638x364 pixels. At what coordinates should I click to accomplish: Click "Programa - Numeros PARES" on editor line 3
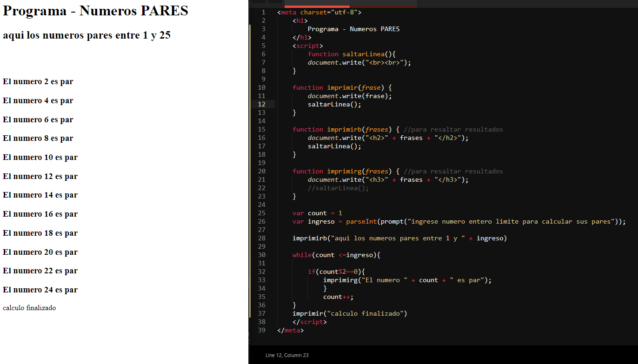pyautogui.click(x=353, y=29)
